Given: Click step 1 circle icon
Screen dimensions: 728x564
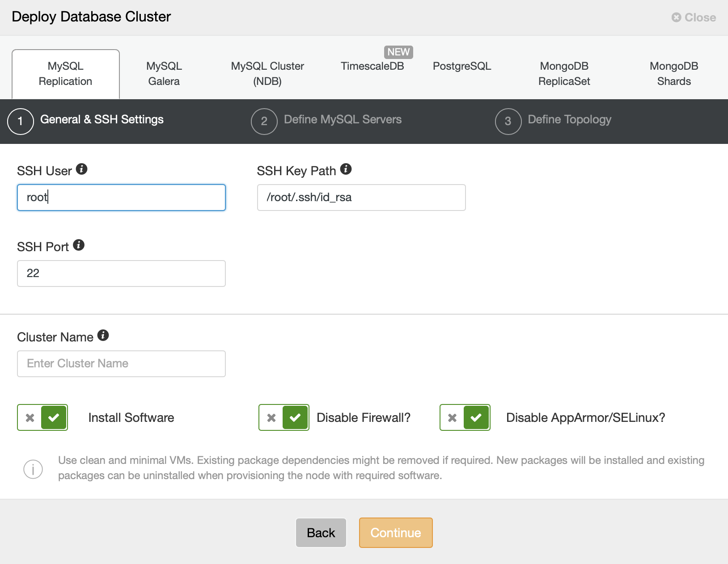Looking at the screenshot, I should point(21,121).
